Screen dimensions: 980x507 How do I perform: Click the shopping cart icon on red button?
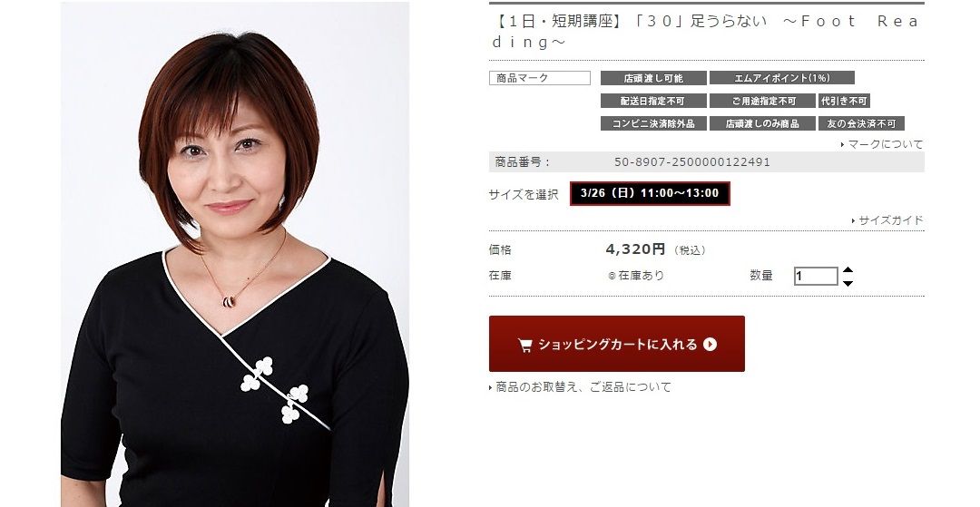pyautogui.click(x=524, y=345)
